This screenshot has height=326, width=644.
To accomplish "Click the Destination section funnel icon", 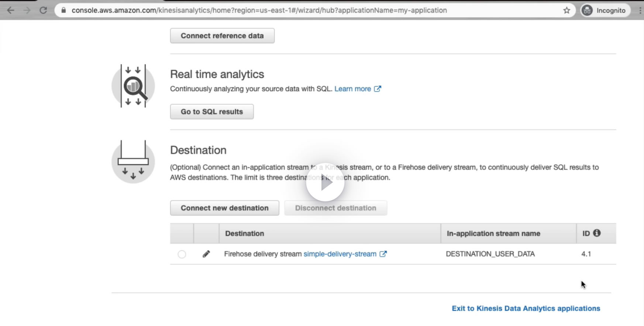I will 133,162.
